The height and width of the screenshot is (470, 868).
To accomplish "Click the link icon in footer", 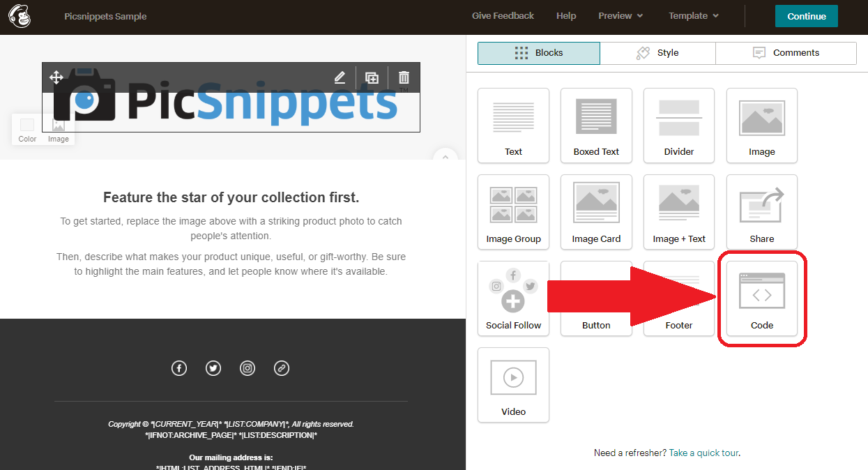I will tap(282, 368).
